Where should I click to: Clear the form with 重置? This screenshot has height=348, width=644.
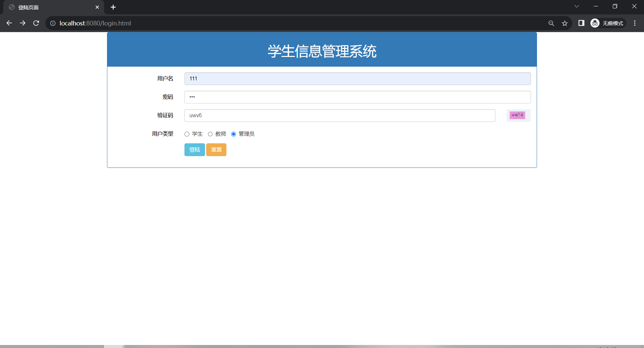[x=216, y=150]
